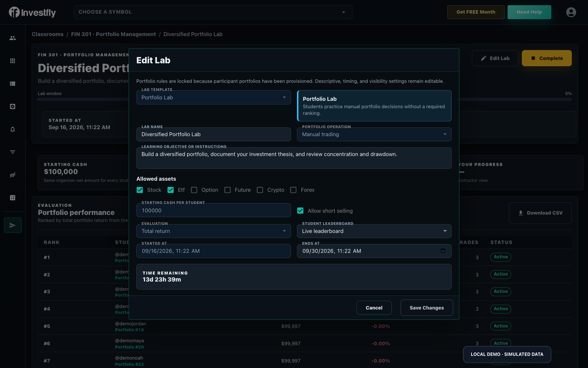Enable the Future asset checkbox
This screenshot has width=588, height=368.
tap(227, 190)
